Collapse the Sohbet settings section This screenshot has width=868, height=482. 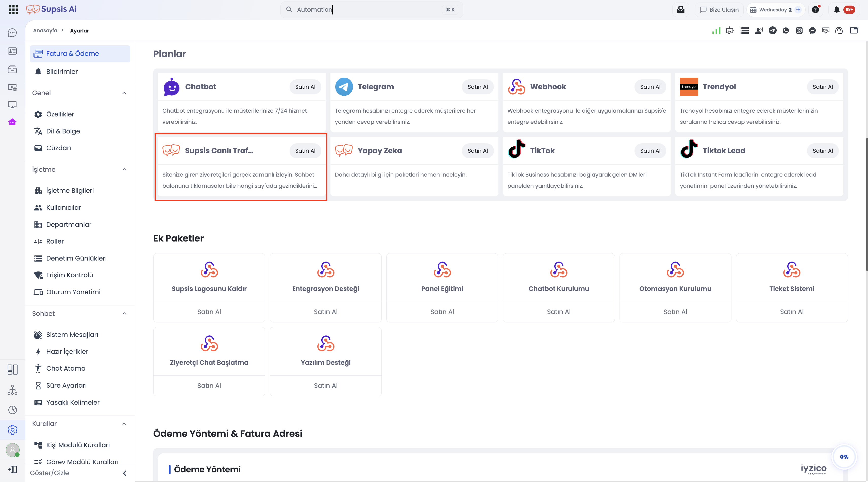click(x=124, y=314)
